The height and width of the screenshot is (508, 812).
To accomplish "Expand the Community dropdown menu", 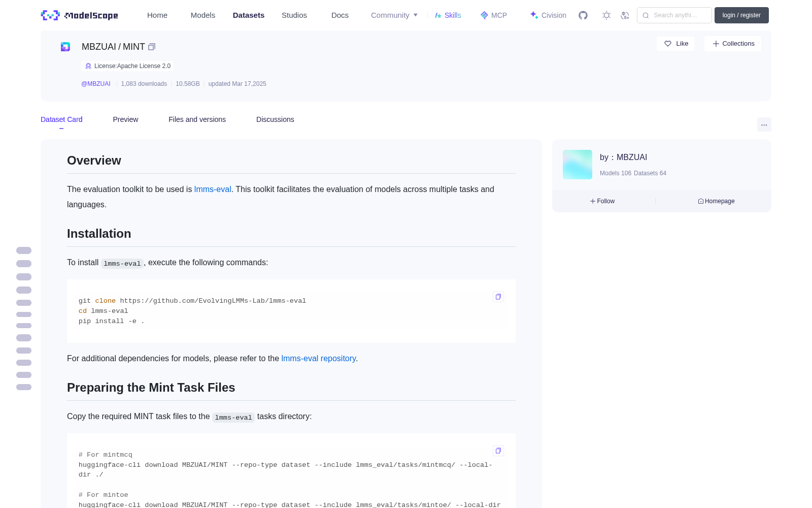I will (x=394, y=15).
